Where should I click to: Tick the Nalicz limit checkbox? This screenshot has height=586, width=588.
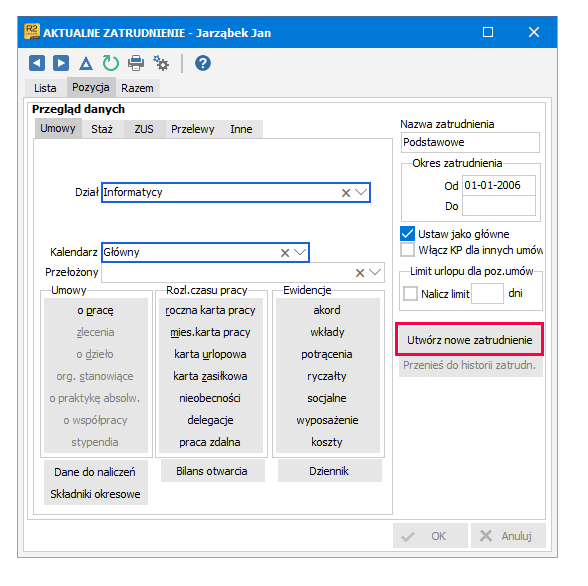tap(410, 294)
